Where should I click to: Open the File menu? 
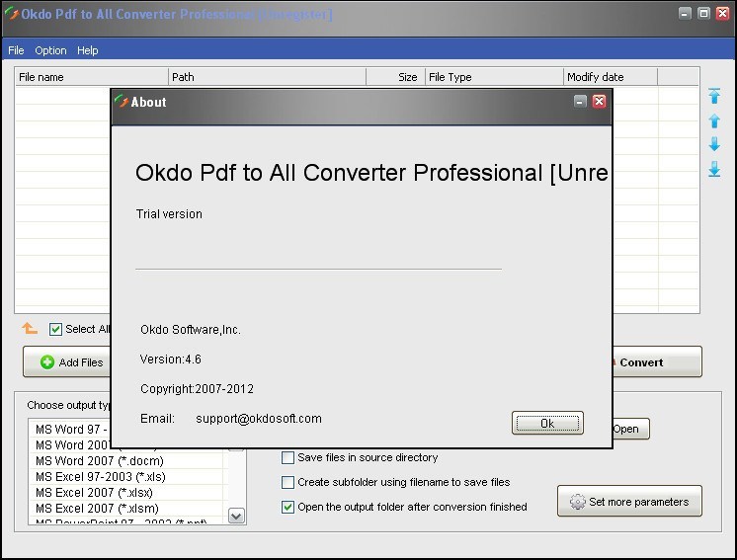tap(16, 50)
